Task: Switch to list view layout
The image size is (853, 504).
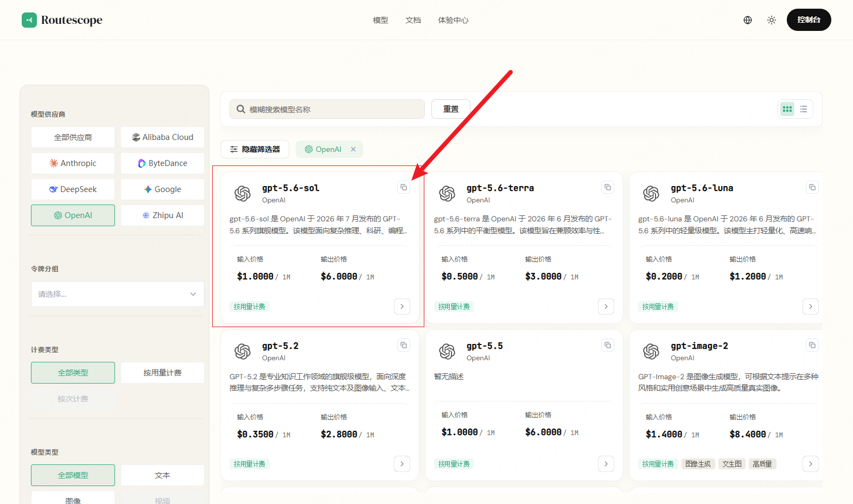Action: (804, 109)
